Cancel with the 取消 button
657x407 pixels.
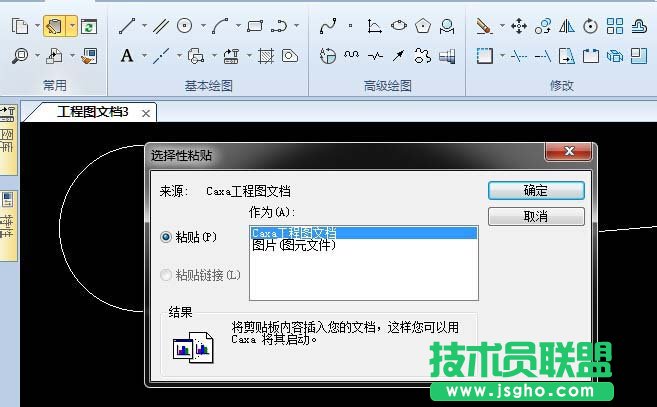pos(536,217)
